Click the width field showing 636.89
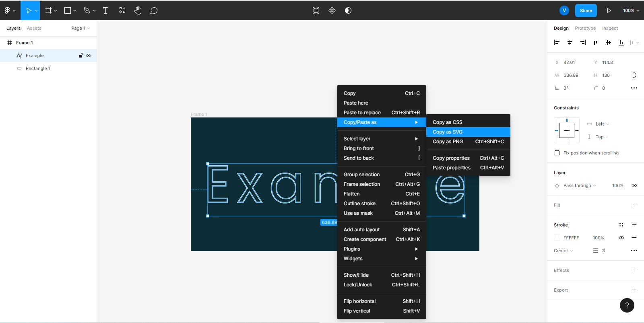The width and height of the screenshot is (644, 323). pos(571,75)
